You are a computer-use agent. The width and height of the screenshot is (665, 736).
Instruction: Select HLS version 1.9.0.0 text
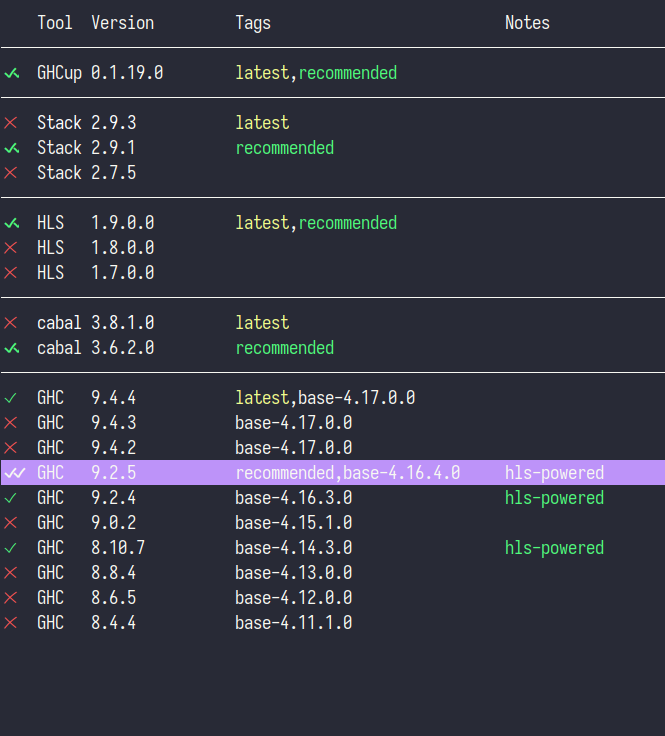tap(122, 222)
